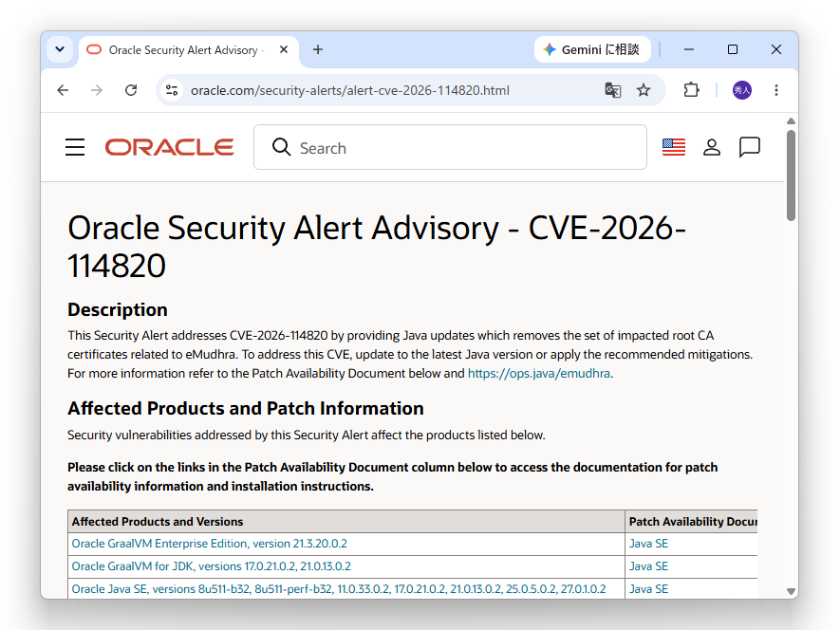Click the page vertical scrollbar thumb

coord(791,176)
